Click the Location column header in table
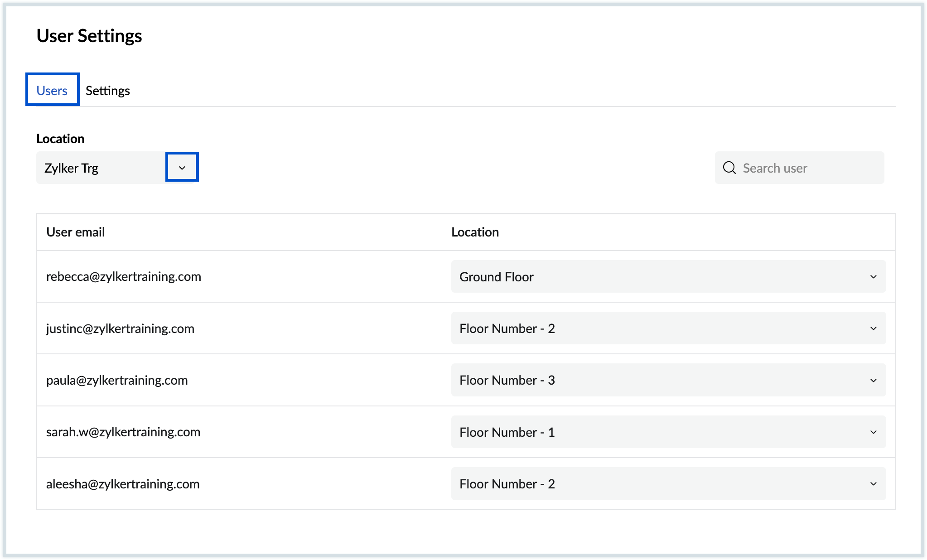 pyautogui.click(x=475, y=232)
